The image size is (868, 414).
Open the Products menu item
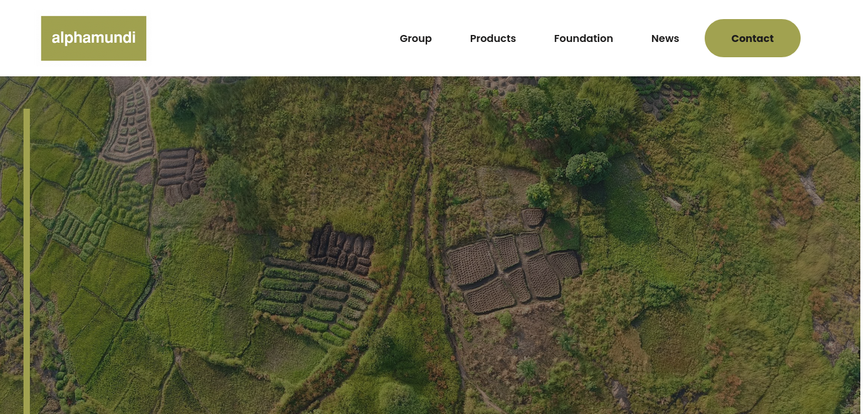coord(493,38)
